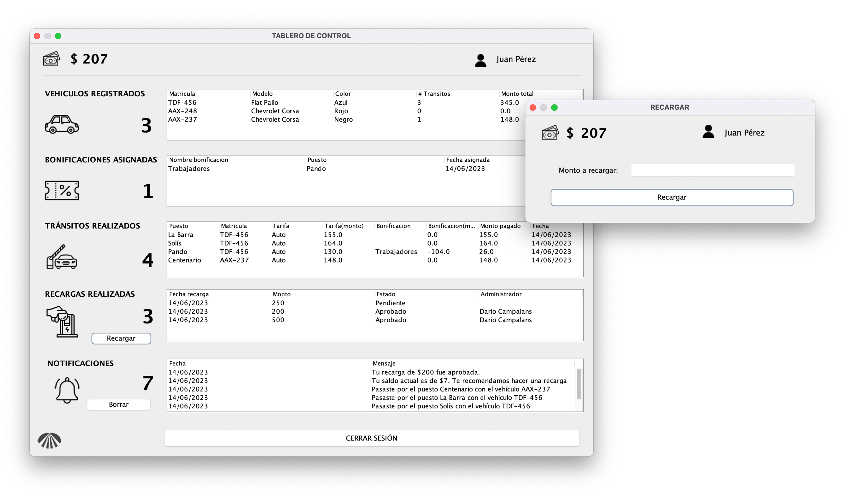Image resolution: width=841 pixels, height=504 pixels.
Task: Click the CERRAR SESIÓN button
Action: point(372,438)
